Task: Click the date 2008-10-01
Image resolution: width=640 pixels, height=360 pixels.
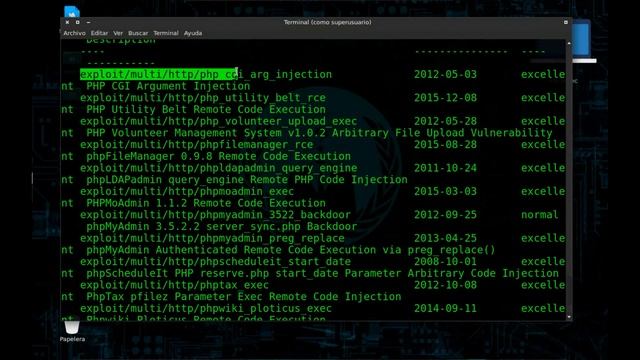Action: (x=445, y=262)
